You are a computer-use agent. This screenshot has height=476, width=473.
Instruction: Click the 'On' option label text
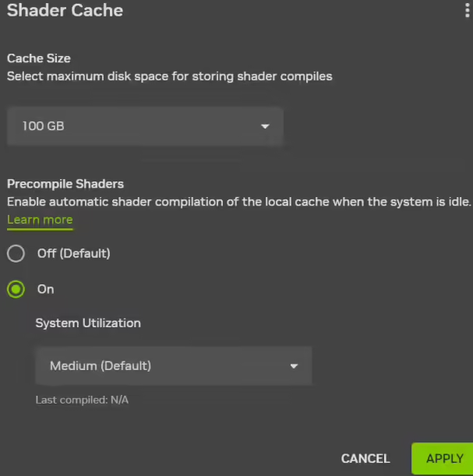tap(46, 289)
